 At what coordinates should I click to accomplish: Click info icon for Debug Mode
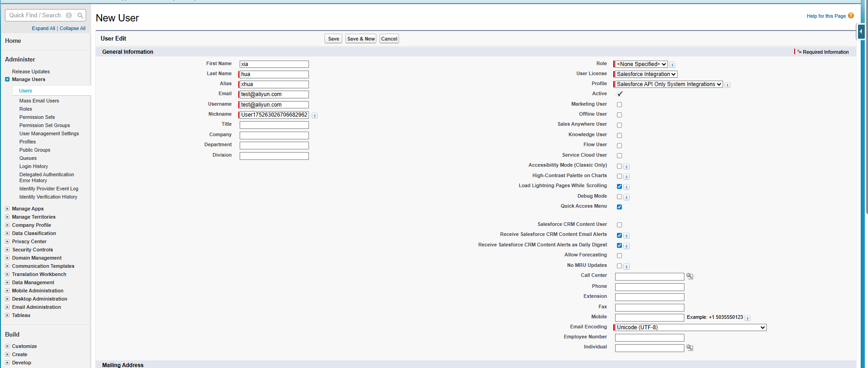(627, 197)
